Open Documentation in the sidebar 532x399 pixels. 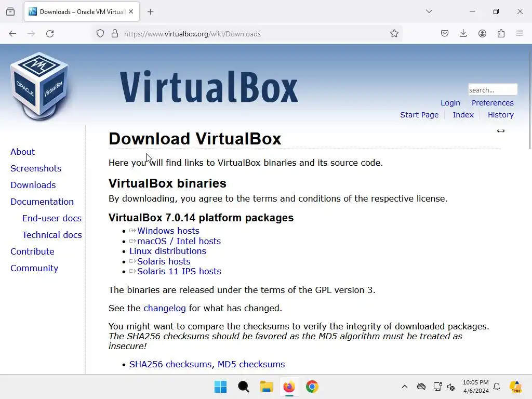click(x=42, y=202)
